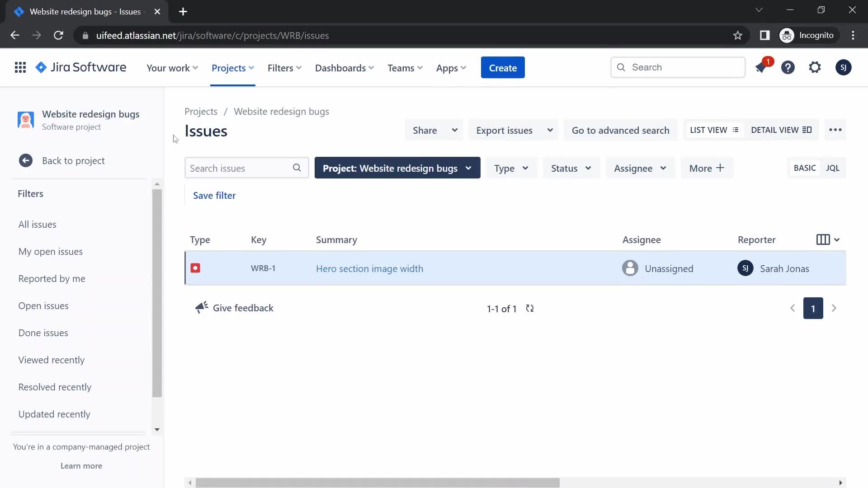Open the app switcher grid icon
This screenshot has width=868, height=488.
click(20, 68)
